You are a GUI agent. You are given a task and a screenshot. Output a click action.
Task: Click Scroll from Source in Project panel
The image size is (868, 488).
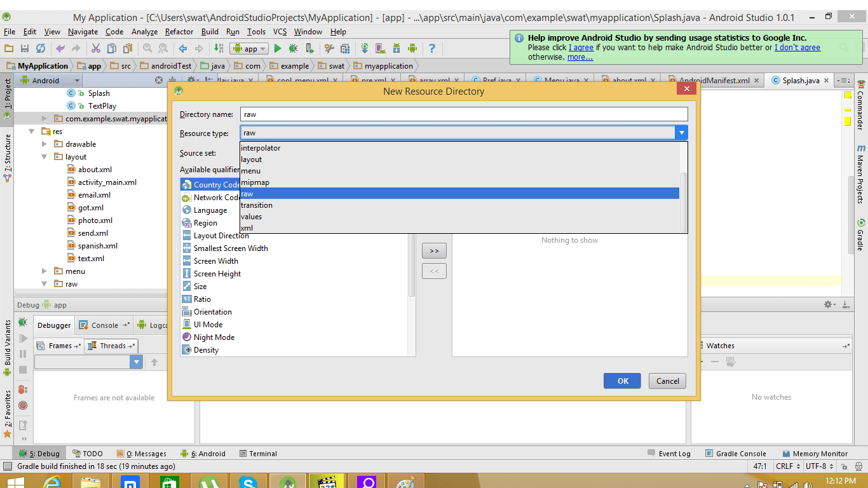tap(159, 81)
